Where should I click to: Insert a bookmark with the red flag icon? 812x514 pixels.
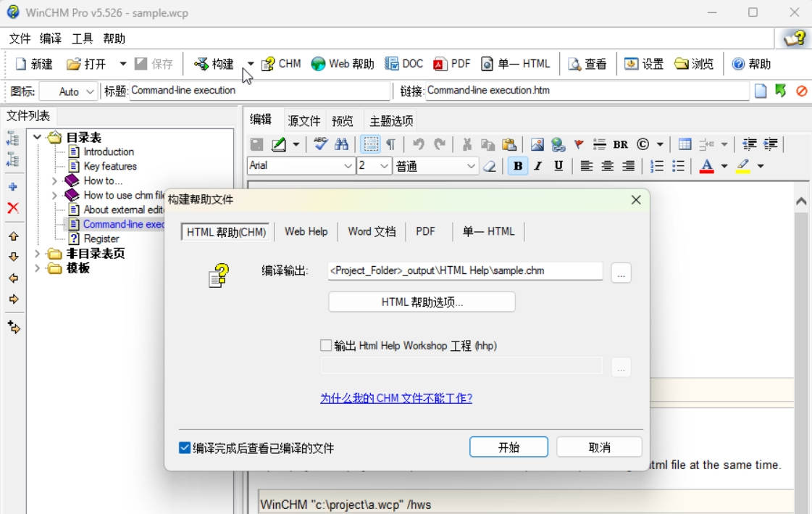(x=579, y=144)
